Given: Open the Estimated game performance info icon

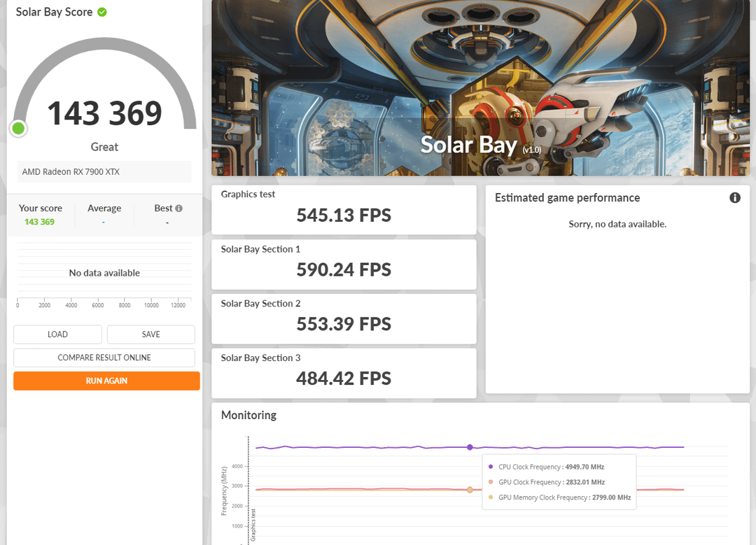Looking at the screenshot, I should pyautogui.click(x=734, y=198).
